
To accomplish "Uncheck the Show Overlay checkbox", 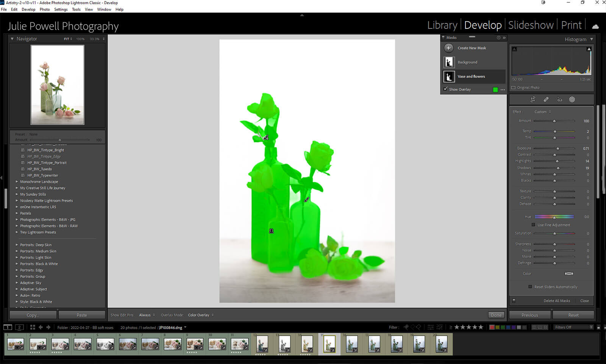I will (445, 89).
